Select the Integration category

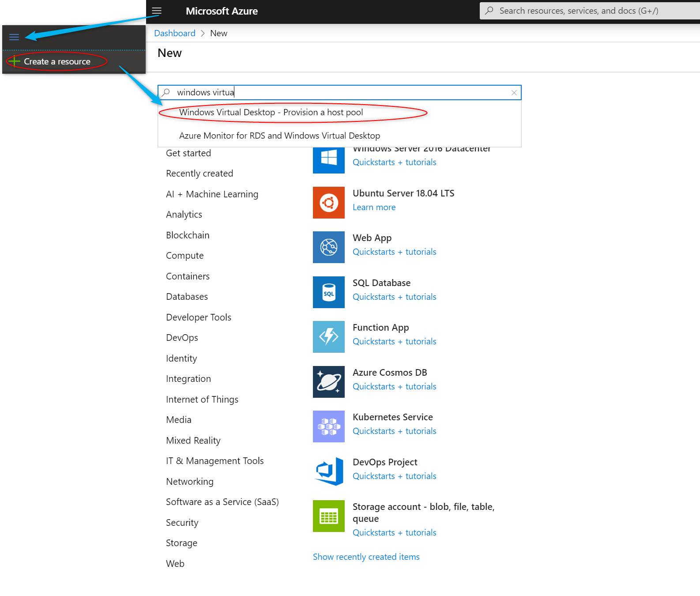click(x=188, y=379)
